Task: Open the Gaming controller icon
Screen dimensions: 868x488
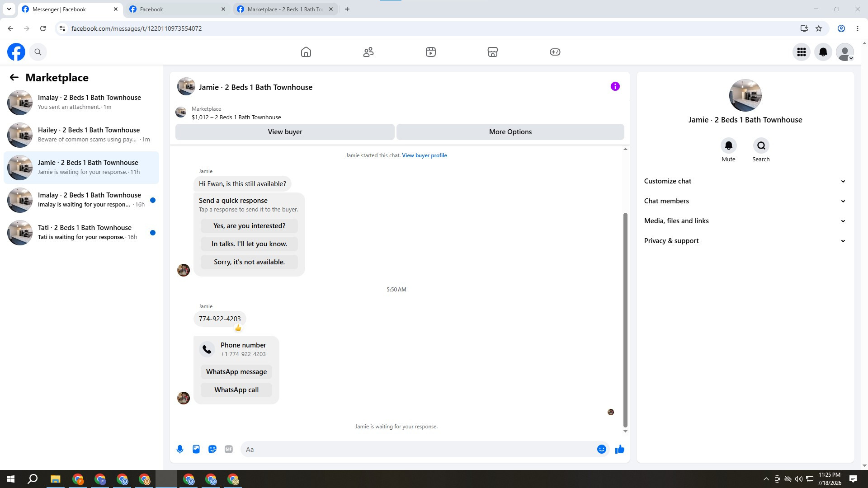Action: pyautogui.click(x=555, y=52)
